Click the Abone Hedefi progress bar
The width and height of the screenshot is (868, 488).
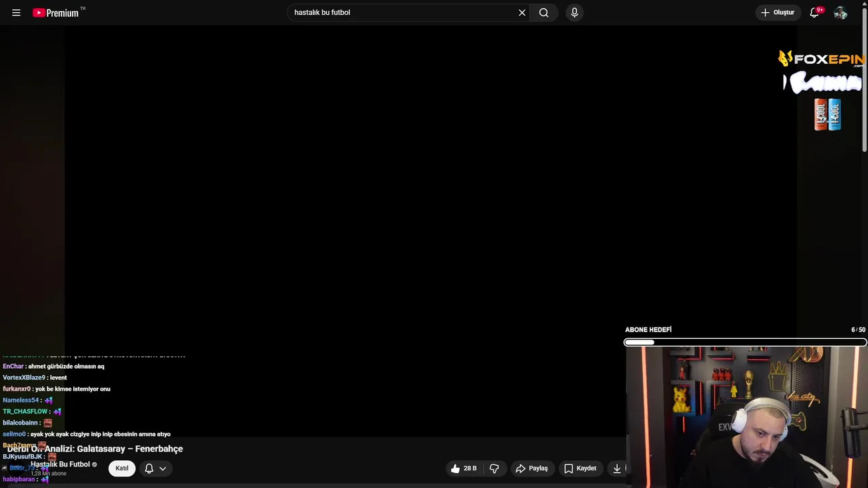tap(745, 342)
